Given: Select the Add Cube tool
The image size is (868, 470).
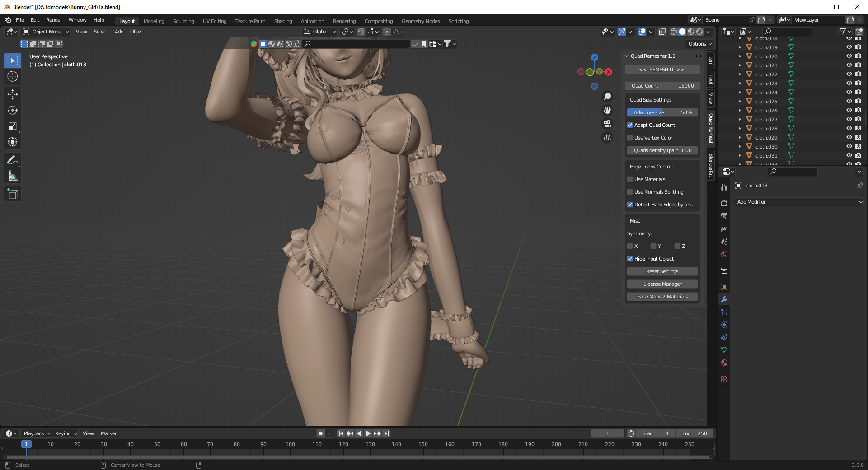Looking at the screenshot, I should pos(13,194).
